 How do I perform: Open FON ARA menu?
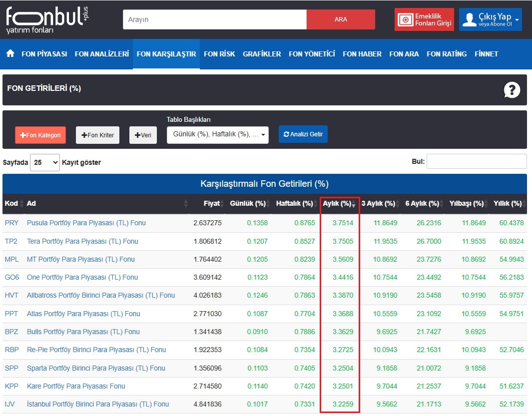pos(404,54)
